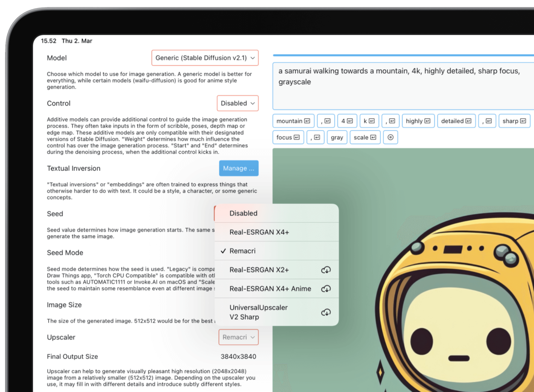
Task: Click download icon for Real-ESRGAN X2+
Action: [x=326, y=270]
